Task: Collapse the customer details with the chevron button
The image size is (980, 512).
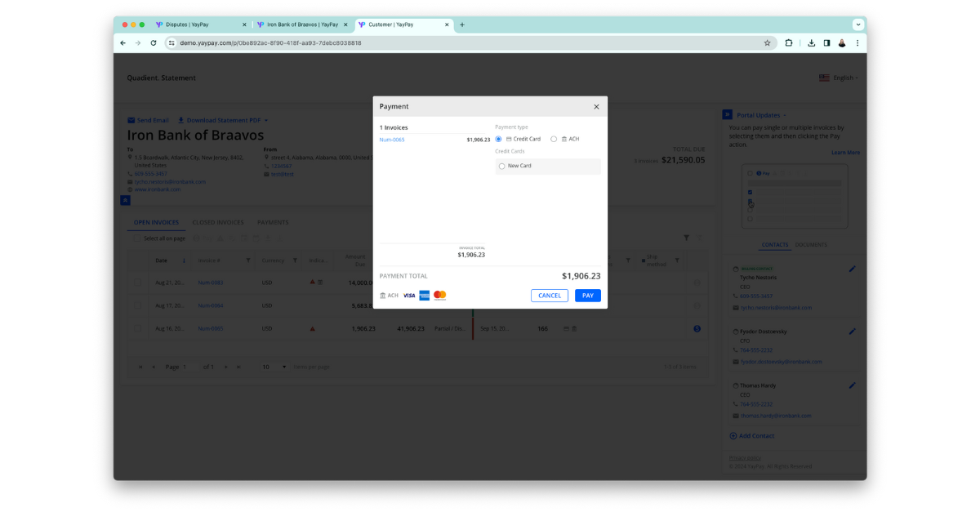Action: pos(126,200)
